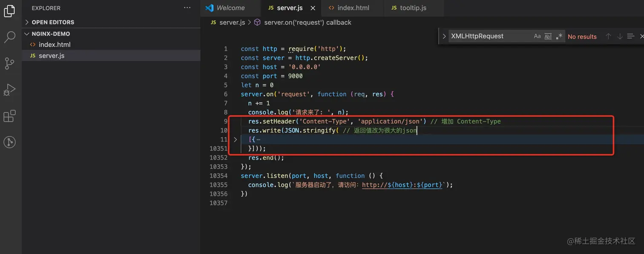The width and height of the screenshot is (644, 254).
Task: Toggle Use Regular Expression in find widget
Action: click(x=559, y=37)
